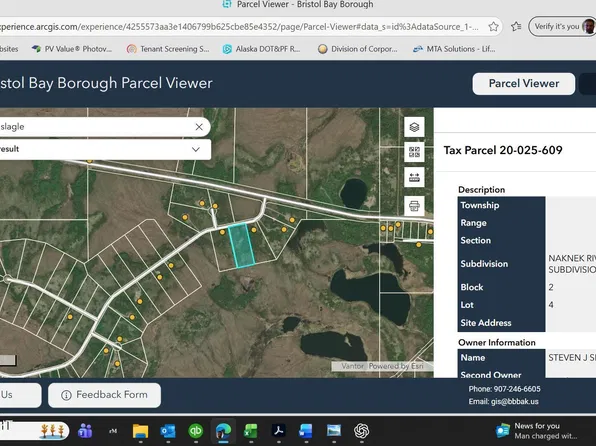This screenshot has height=446, width=596.
Task: Select the Lot value '4'
Action: tap(551, 305)
